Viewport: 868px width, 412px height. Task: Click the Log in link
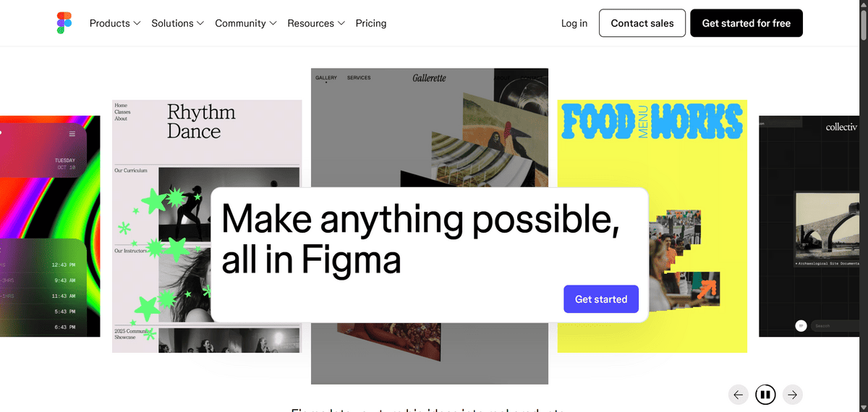574,23
